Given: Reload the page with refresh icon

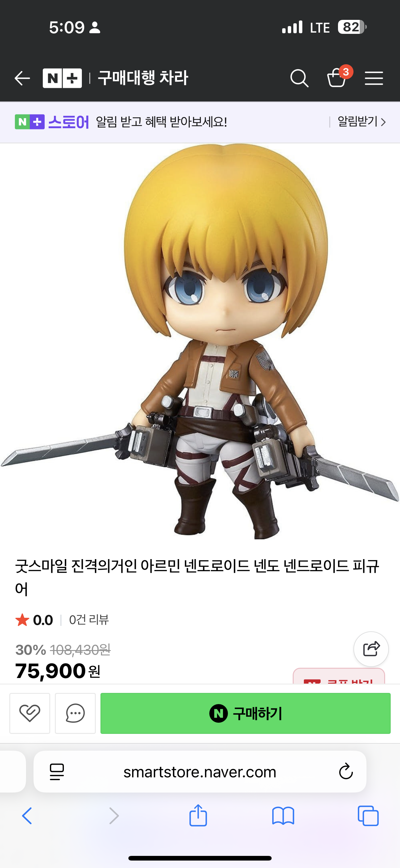Looking at the screenshot, I should pyautogui.click(x=346, y=771).
